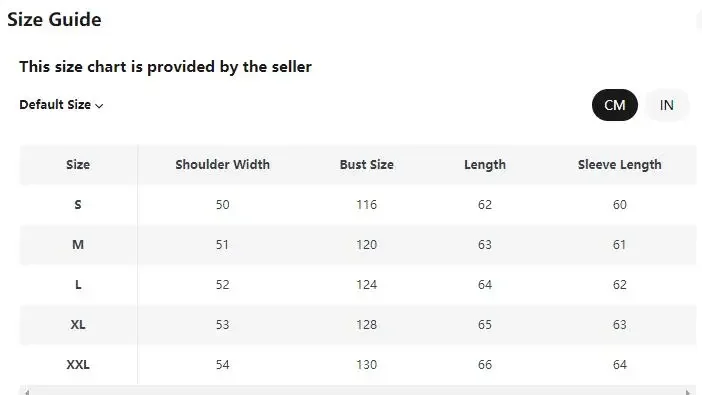
Task: Select the Shoulder Width column header
Action: [223, 164]
